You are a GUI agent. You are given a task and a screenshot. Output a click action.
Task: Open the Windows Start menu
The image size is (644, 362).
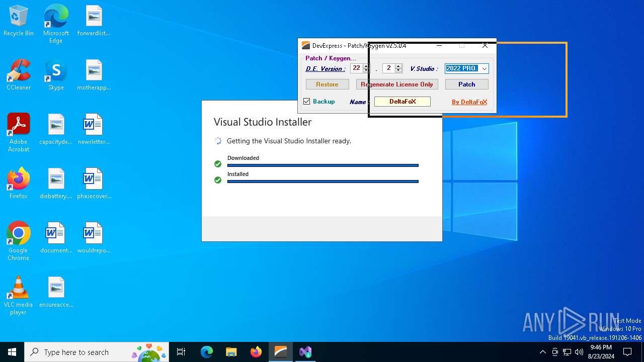click(x=12, y=352)
